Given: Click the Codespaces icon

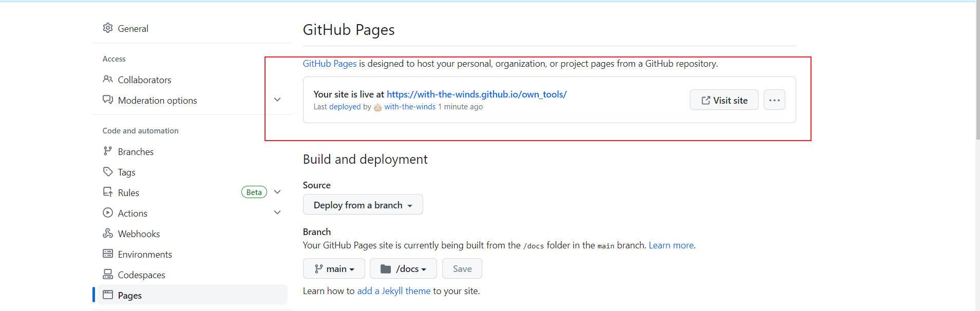Looking at the screenshot, I should click(108, 274).
